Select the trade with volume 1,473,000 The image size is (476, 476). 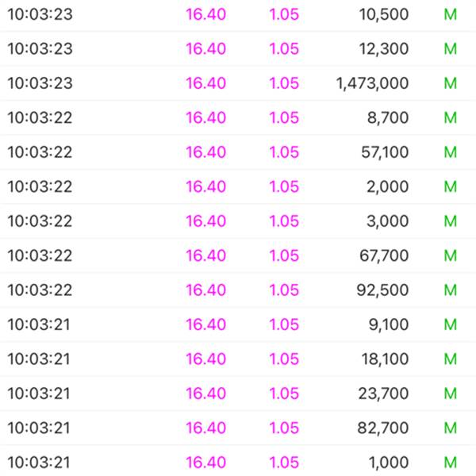(x=238, y=83)
